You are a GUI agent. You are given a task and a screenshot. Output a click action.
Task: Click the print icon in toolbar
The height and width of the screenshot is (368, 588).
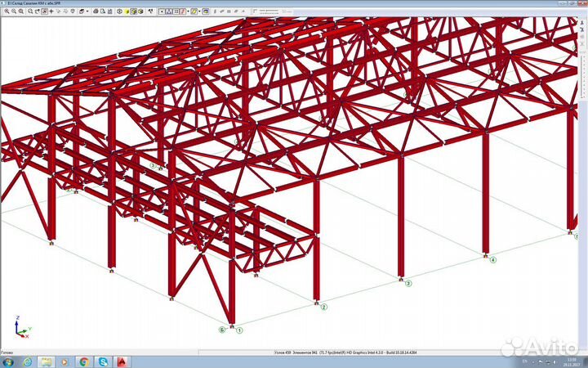point(96,11)
